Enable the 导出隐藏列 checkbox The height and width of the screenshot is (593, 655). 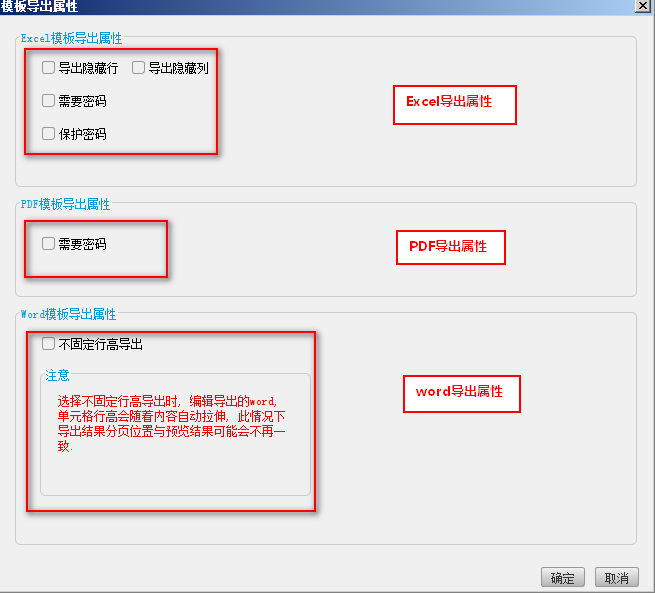[138, 68]
